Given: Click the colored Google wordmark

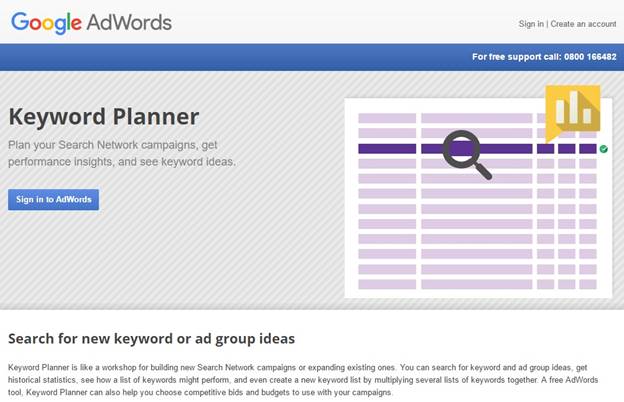Looking at the screenshot, I should [x=46, y=23].
